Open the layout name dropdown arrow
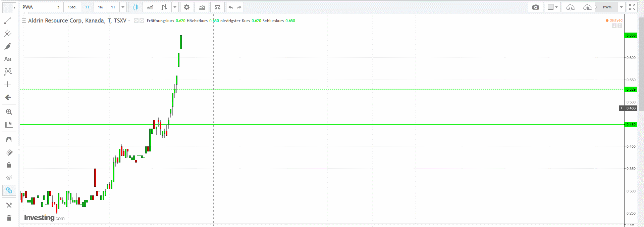The width and height of the screenshot is (644, 227). click(x=621, y=7)
